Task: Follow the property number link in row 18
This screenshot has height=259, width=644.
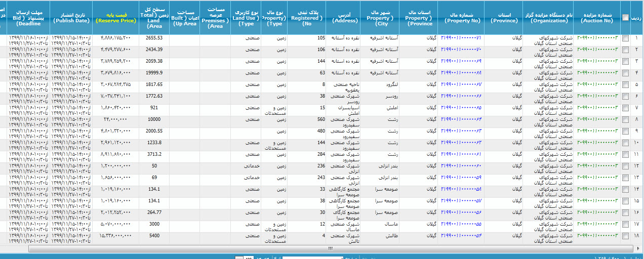Action: 461,236
